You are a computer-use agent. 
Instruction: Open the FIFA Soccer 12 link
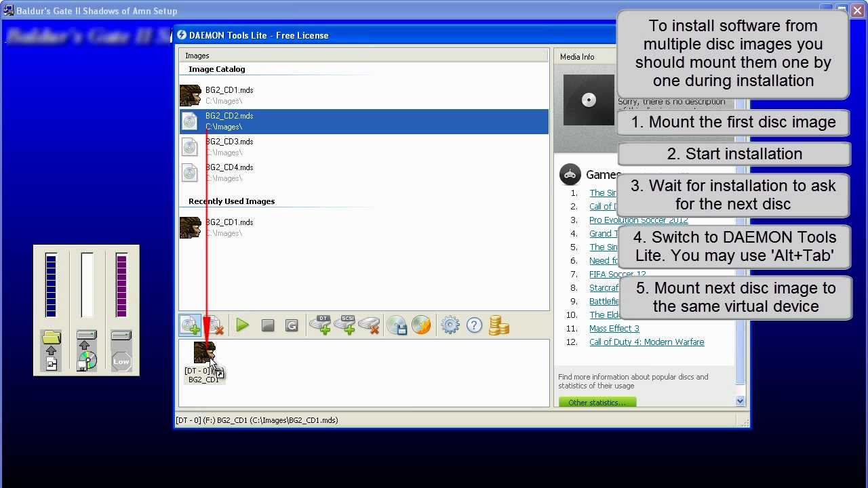[x=618, y=274]
